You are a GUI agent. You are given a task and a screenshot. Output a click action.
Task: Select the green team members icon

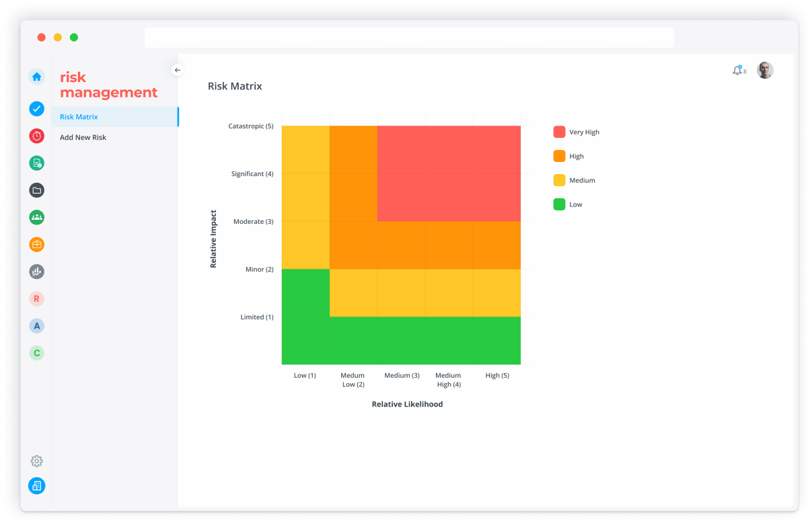tap(37, 217)
